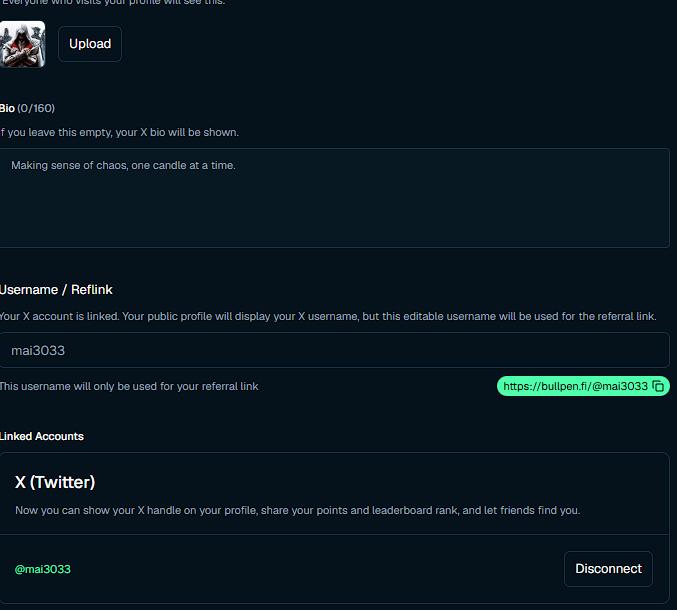The height and width of the screenshot is (610, 677).
Task: Click the https://bullpen.fi/@mai3033 link text
Action: pos(575,386)
